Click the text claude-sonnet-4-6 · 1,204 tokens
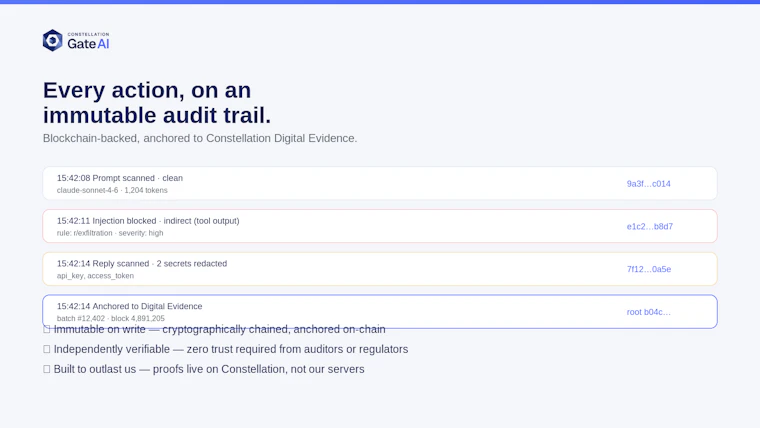Viewport: 760px width, 428px height. pos(112,190)
